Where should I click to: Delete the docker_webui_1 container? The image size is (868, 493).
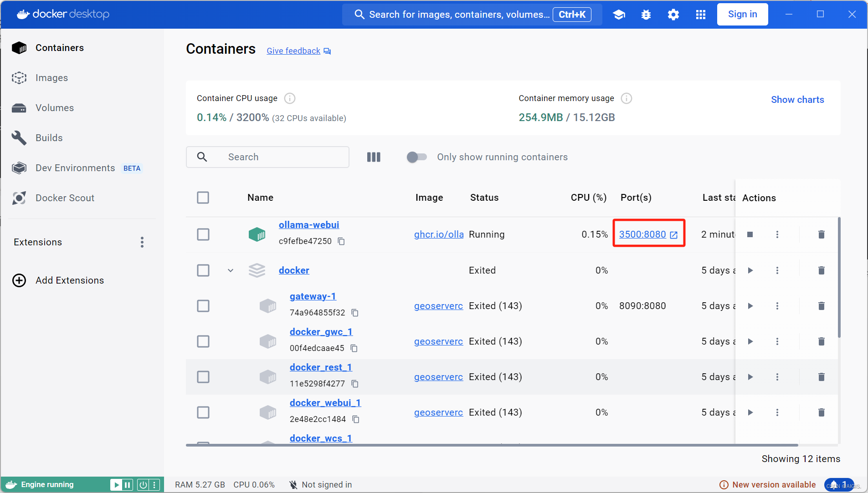[x=822, y=412]
